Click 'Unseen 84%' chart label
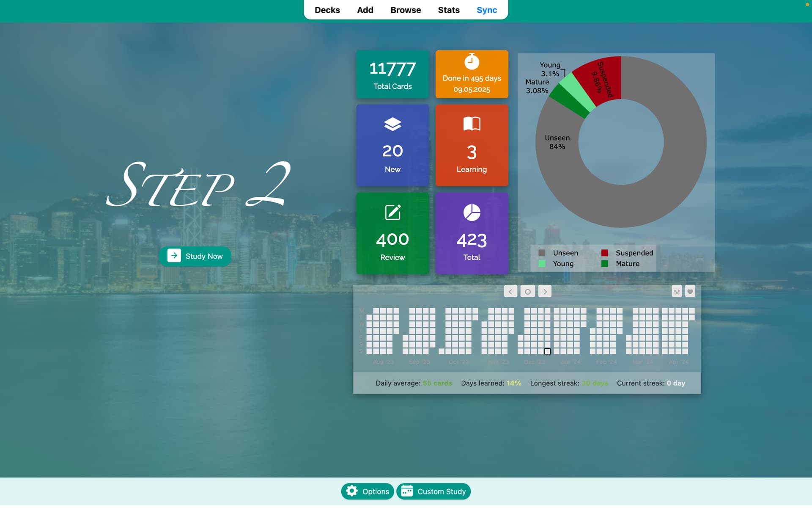Screen dimensions: 812x508 coord(557,142)
